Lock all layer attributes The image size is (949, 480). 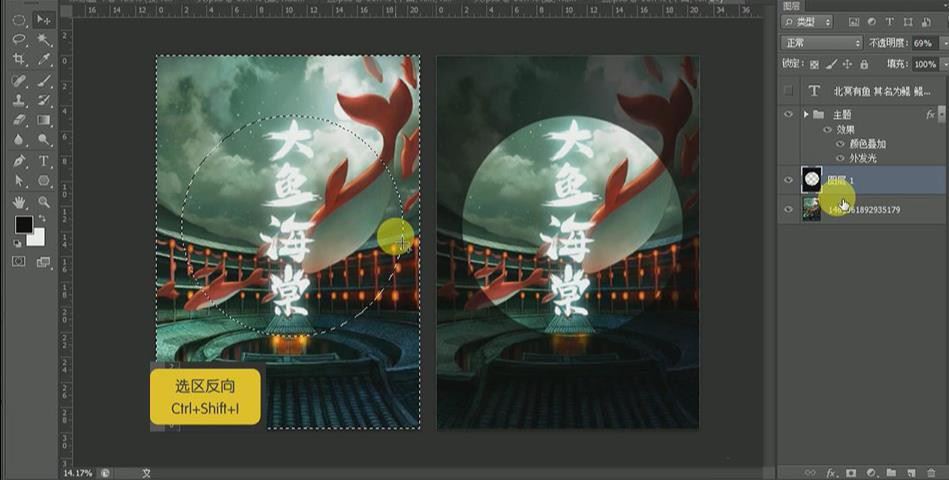[864, 64]
